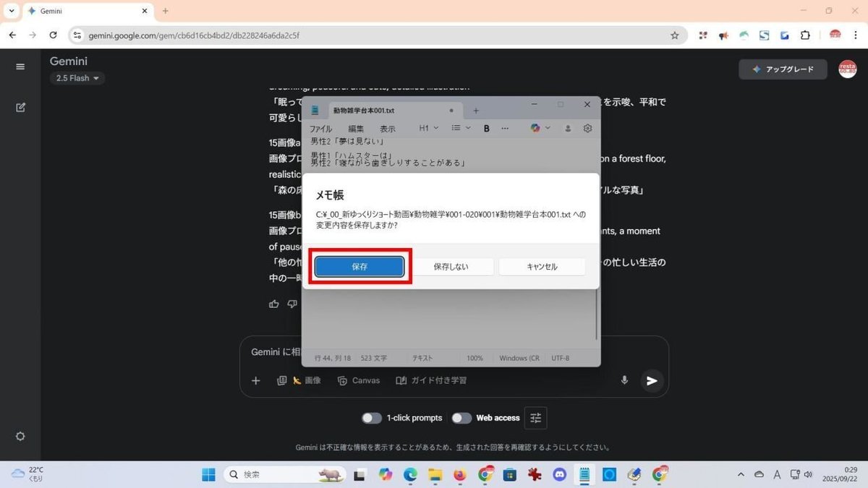The width and height of the screenshot is (868, 488).
Task: Enable the 1-click prompts toggle
Action: (x=372, y=418)
